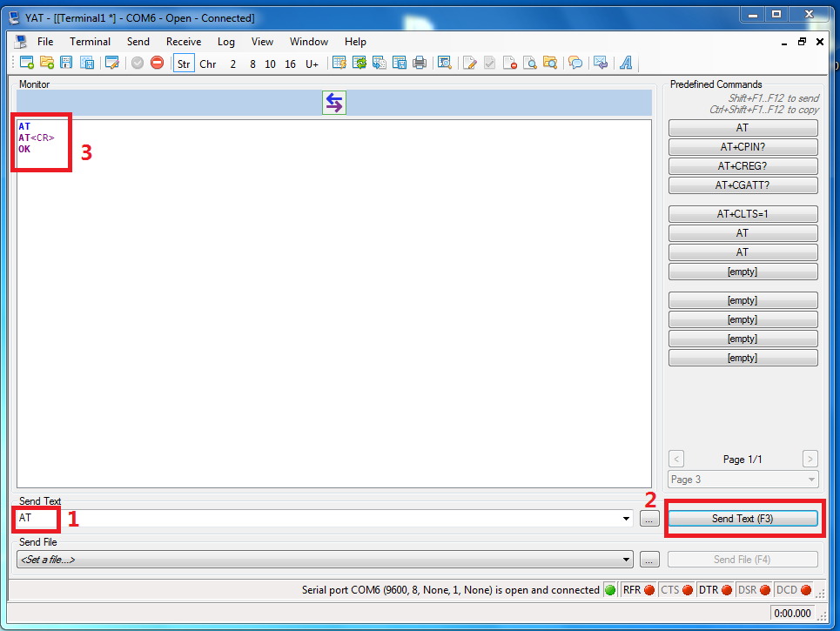Select the Str radix display mode
The image size is (840, 631).
point(184,64)
